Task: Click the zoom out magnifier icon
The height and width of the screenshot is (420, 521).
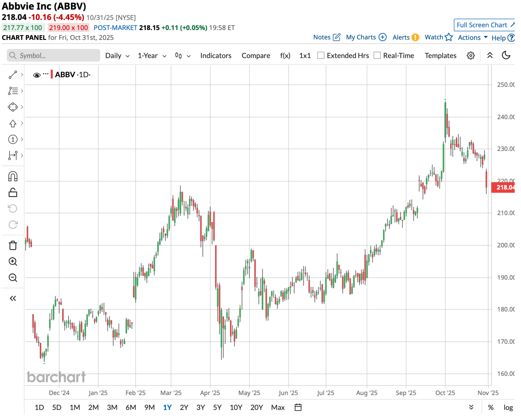Action: click(x=13, y=278)
